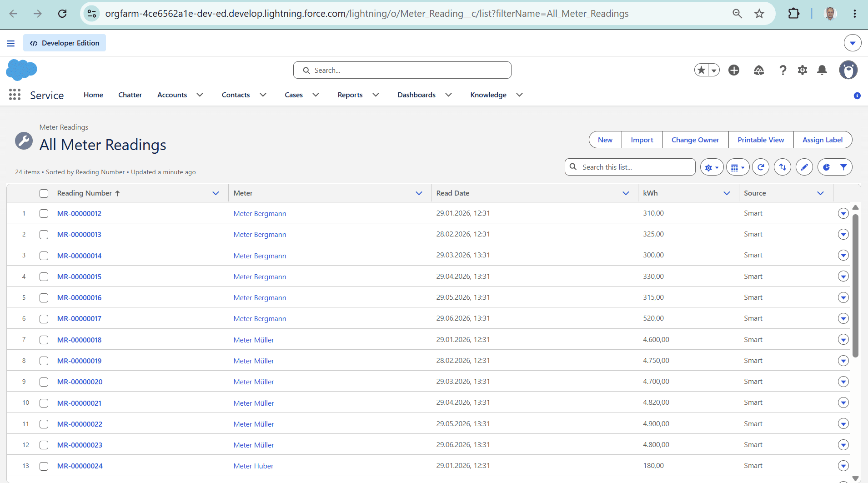Open the Setup gear menu

point(803,70)
